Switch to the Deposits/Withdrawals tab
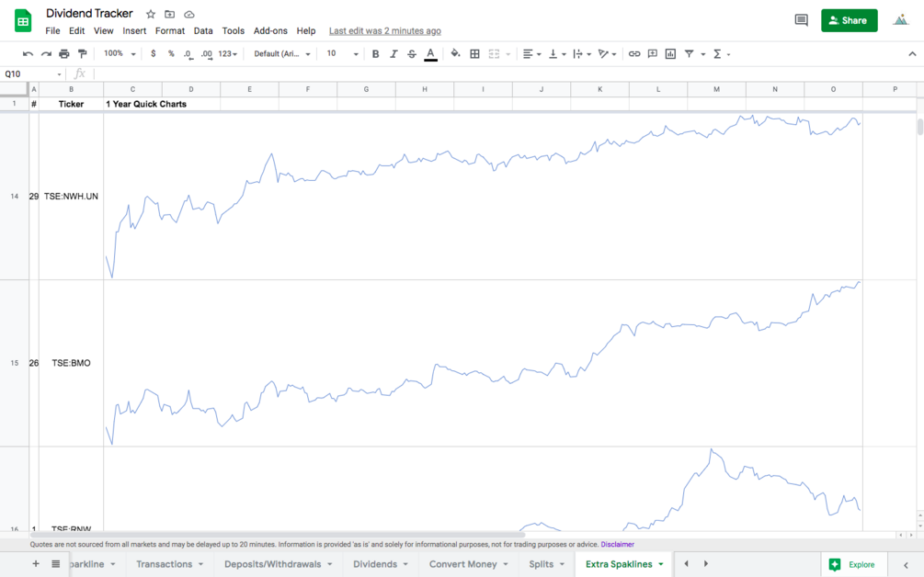The height and width of the screenshot is (577, 924). (273, 564)
